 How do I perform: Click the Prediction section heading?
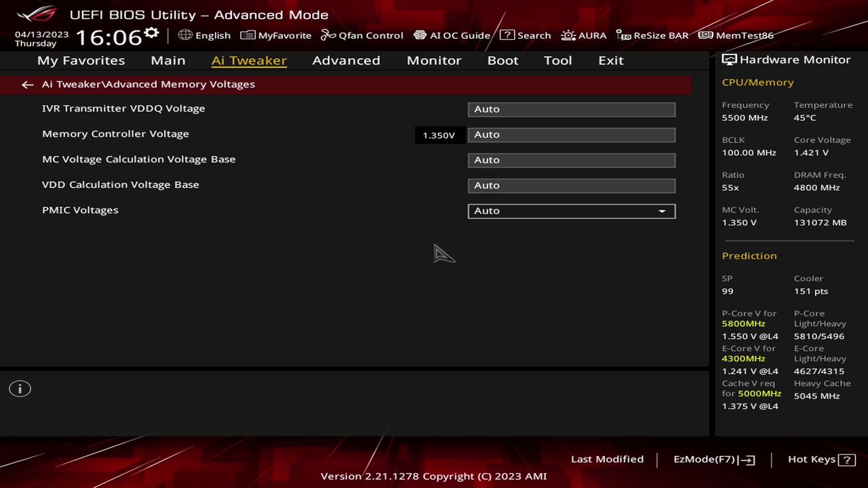749,256
